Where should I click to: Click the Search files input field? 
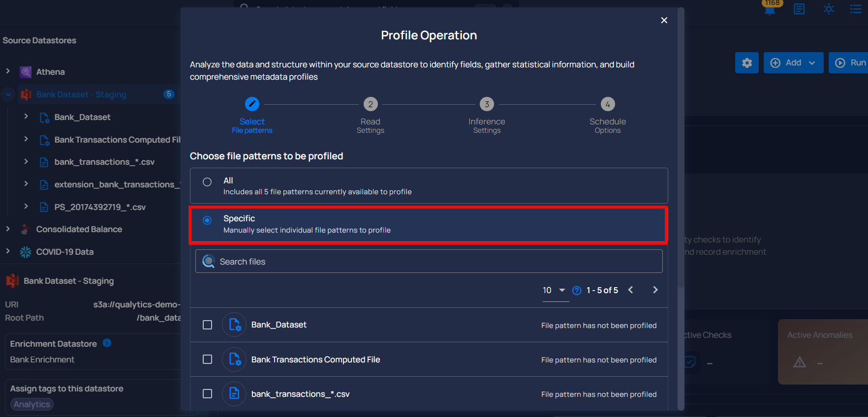point(429,261)
